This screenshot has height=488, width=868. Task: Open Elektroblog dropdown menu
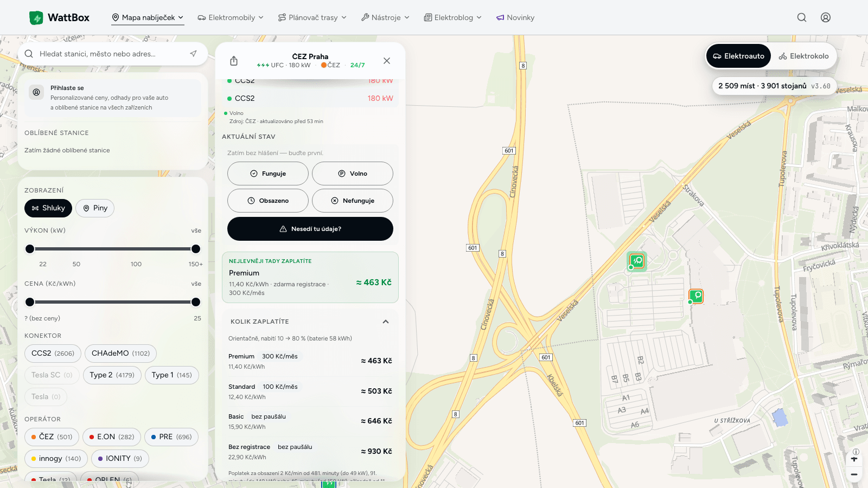coord(452,17)
